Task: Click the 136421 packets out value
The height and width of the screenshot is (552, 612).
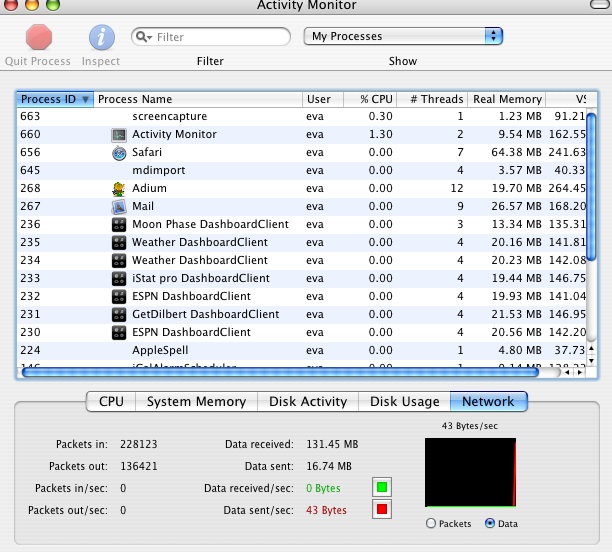Action: (x=139, y=466)
